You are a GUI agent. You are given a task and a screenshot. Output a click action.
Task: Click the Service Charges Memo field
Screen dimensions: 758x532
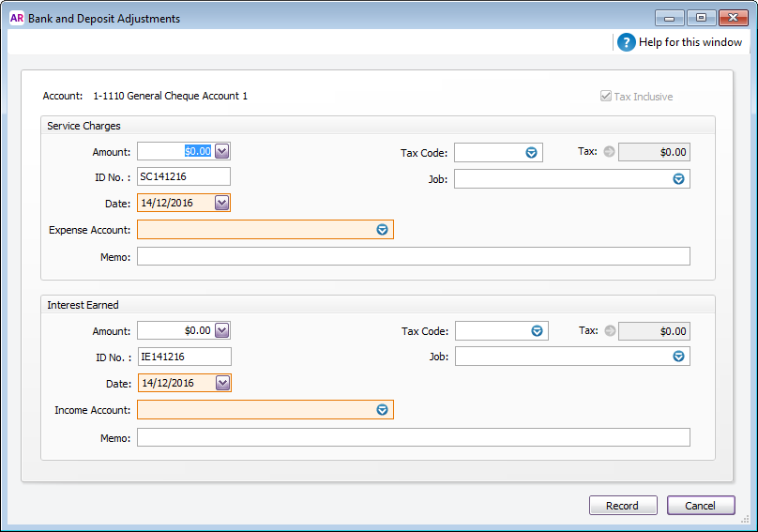pos(414,256)
